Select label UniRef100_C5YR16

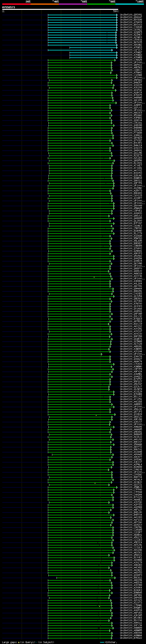(x=131, y=40)
